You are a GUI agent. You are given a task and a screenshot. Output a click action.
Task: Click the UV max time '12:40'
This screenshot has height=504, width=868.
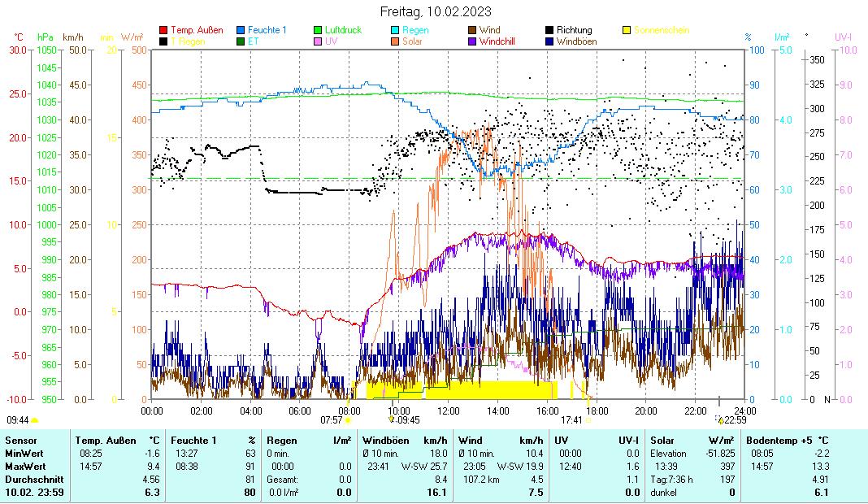(571, 467)
